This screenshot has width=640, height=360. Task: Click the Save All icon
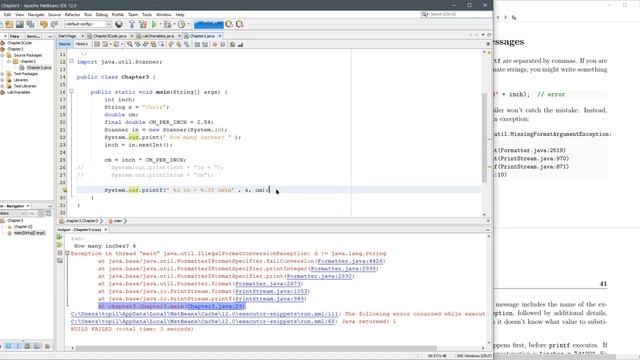(30, 24)
